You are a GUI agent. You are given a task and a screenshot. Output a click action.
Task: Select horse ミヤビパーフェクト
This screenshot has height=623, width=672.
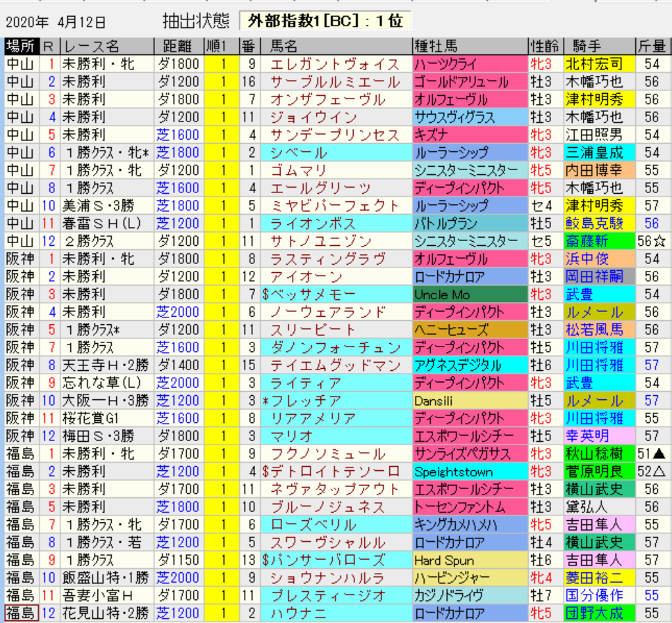pos(335,206)
